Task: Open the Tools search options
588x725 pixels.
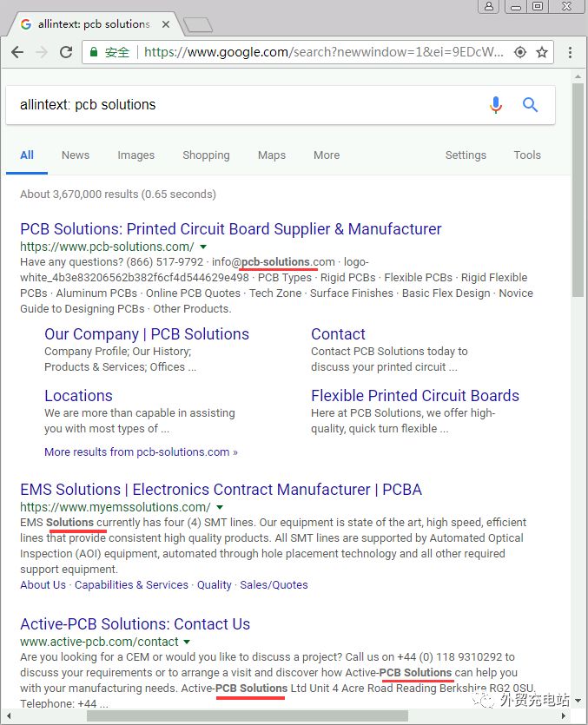Action: pos(527,155)
